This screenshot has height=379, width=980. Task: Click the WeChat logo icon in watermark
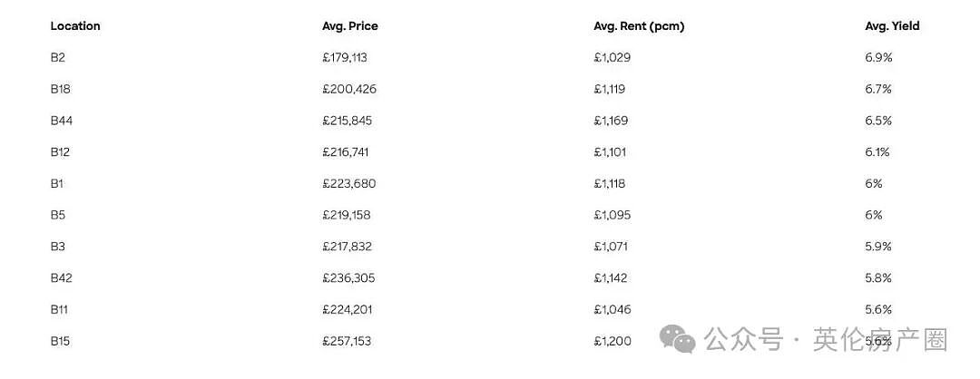pos(678,340)
